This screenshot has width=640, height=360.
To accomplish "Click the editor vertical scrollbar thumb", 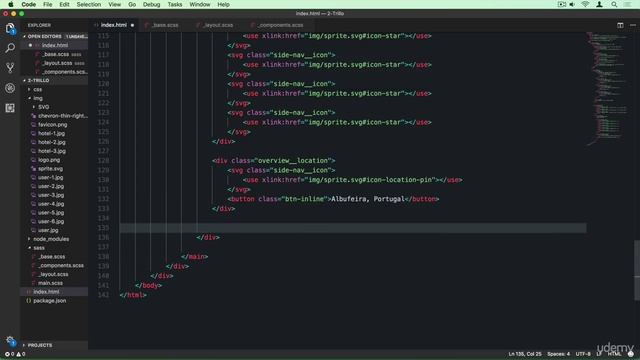I will tap(637, 270).
